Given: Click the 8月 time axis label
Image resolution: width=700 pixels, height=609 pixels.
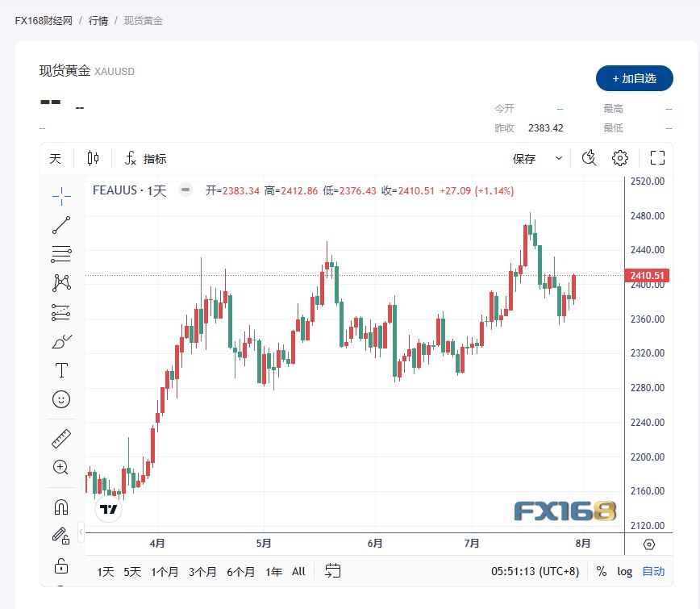Looking at the screenshot, I should click(582, 544).
